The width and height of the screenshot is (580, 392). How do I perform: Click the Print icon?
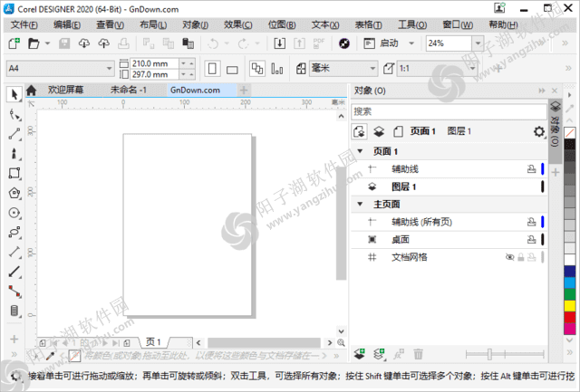pos(123,43)
